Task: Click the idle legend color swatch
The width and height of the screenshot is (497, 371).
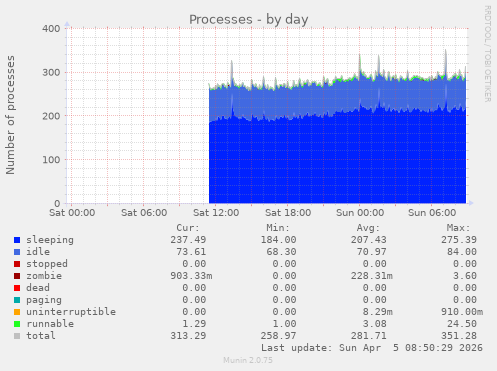Action: (x=17, y=252)
